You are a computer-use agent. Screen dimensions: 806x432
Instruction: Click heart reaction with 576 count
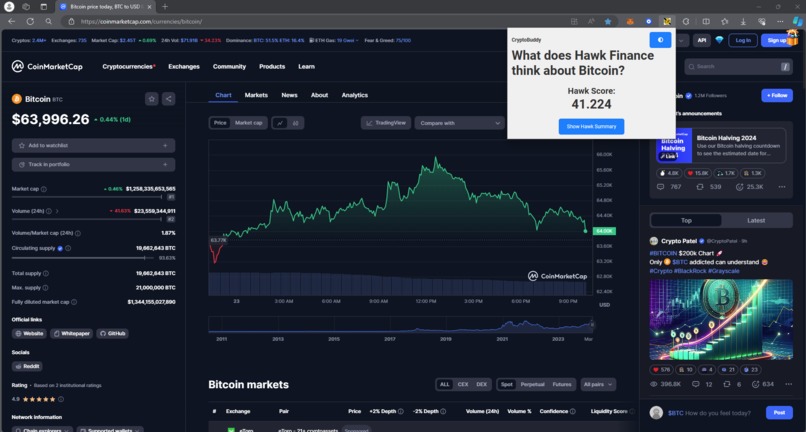[662, 369]
